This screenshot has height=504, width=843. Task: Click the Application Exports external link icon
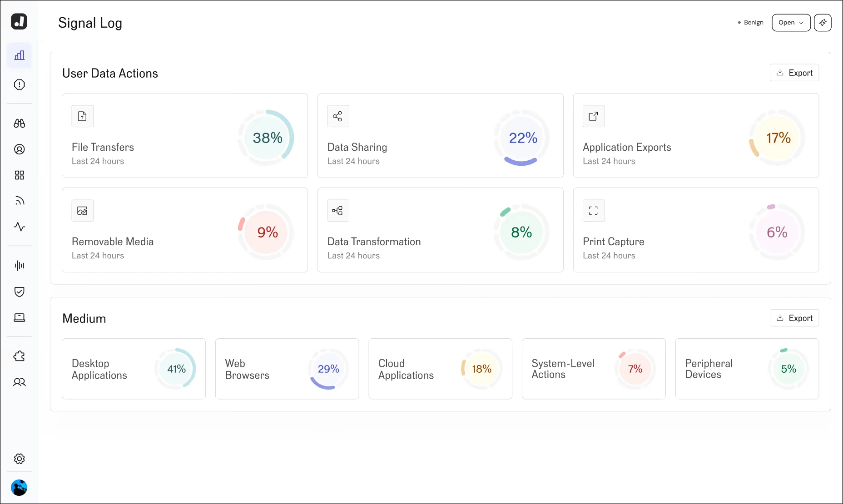[594, 116]
